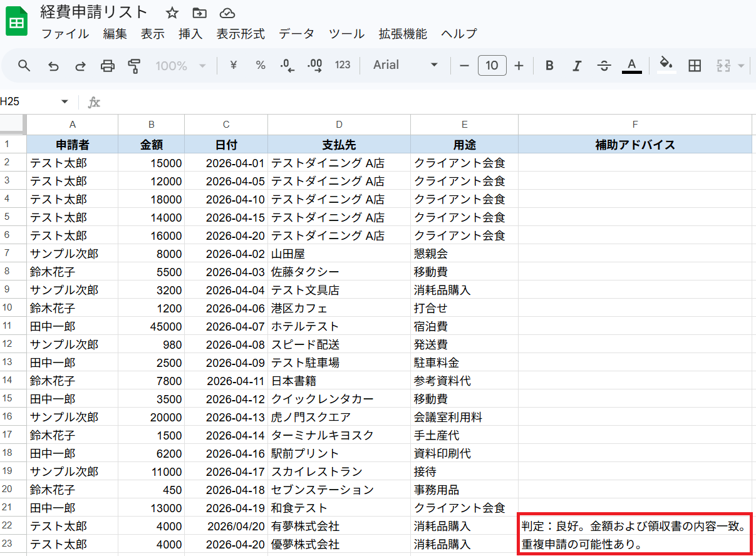
Task: Increase decimal places
Action: pos(315,65)
